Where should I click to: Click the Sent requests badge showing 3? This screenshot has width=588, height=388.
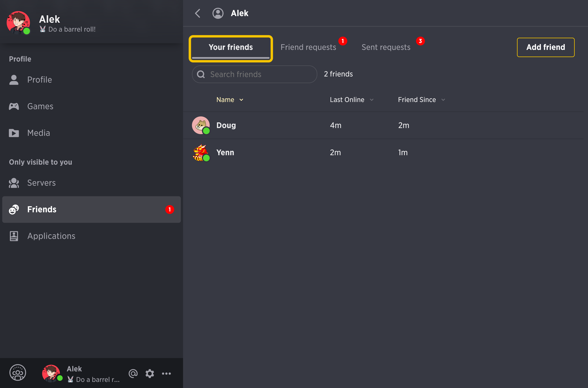(x=420, y=41)
